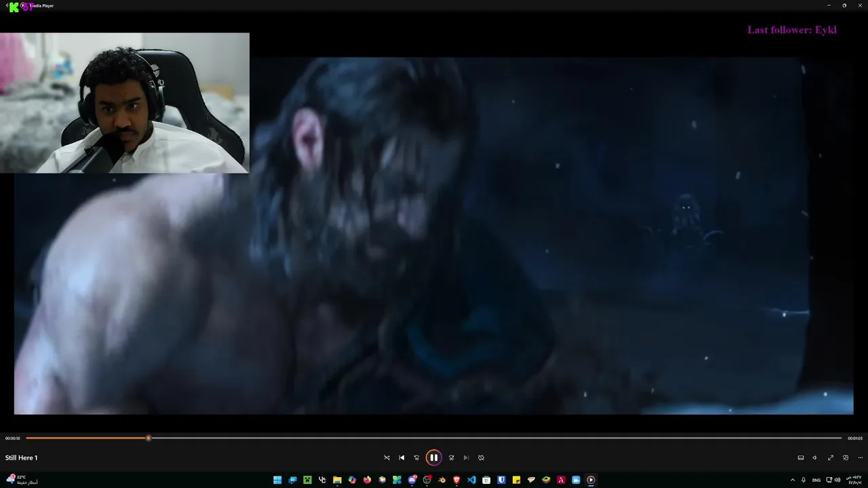The height and width of the screenshot is (488, 868).
Task: Click the elapsed time 00:00:10
Action: tap(13, 439)
